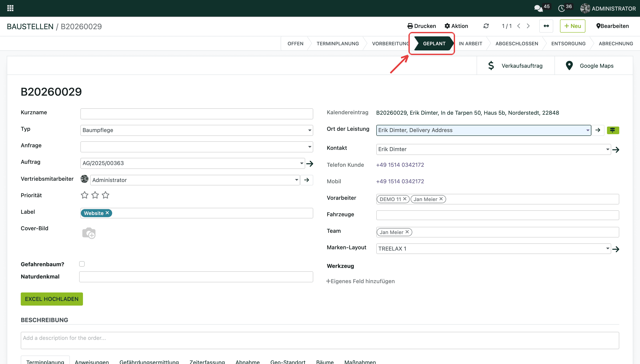Go to previous record arrow

519,26
